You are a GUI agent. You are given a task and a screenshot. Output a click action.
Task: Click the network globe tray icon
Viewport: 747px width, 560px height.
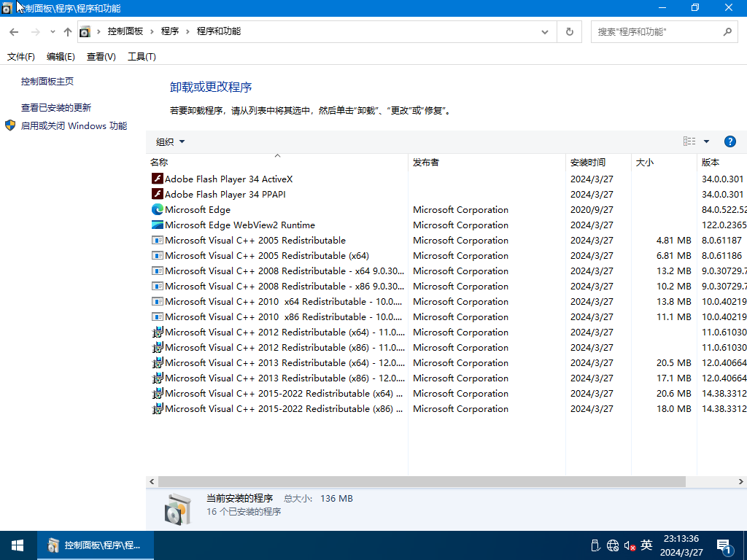coord(613,545)
